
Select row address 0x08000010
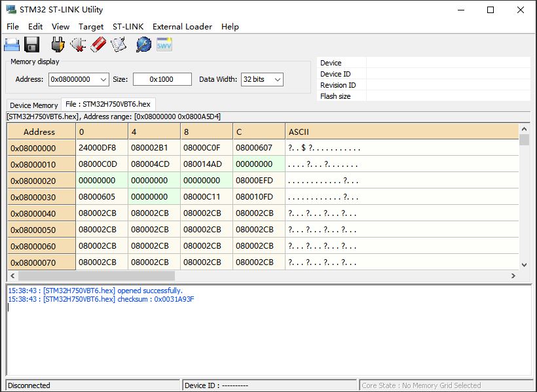(x=41, y=164)
